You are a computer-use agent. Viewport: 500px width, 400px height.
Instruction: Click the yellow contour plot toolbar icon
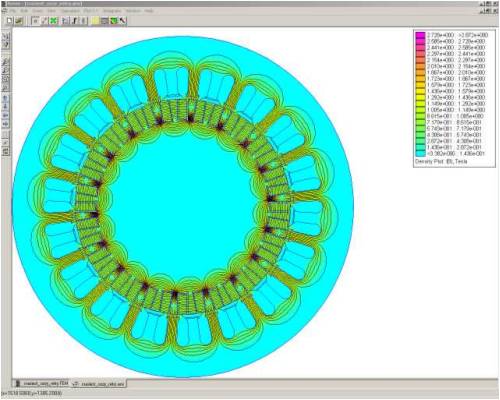[95, 21]
